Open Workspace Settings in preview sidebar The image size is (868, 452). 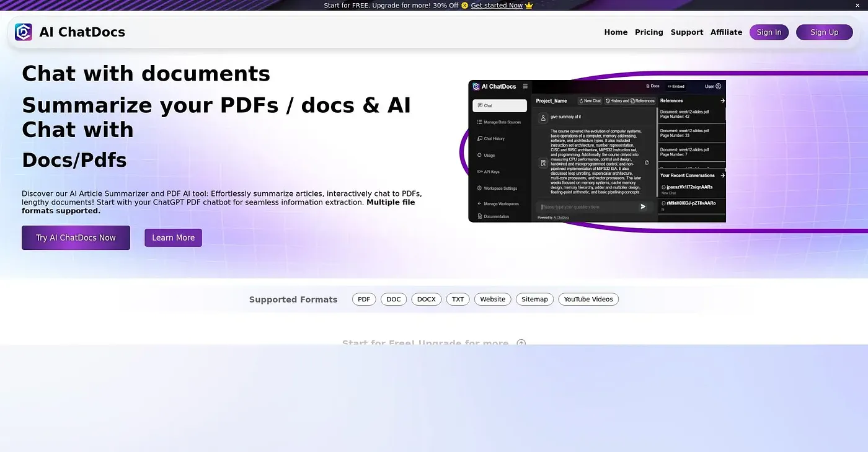(497, 188)
